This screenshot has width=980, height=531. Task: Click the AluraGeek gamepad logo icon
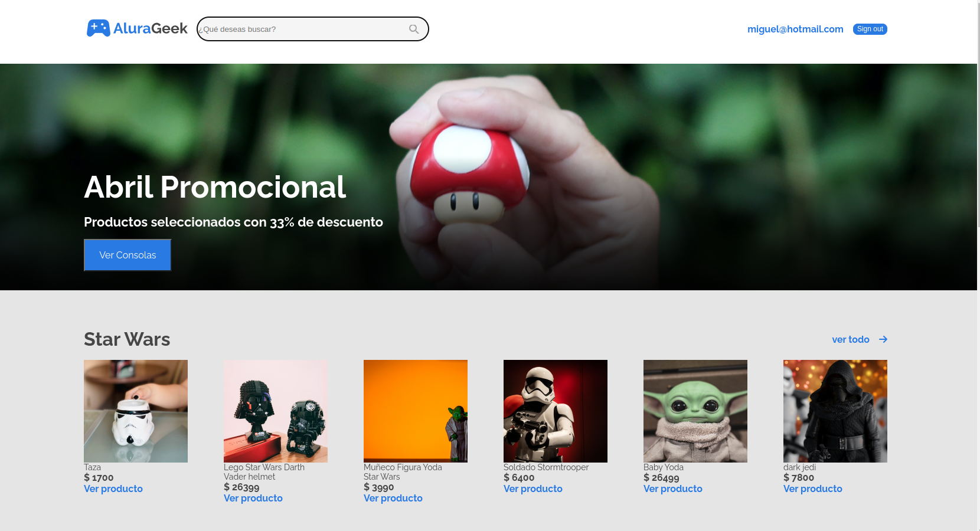(x=99, y=28)
